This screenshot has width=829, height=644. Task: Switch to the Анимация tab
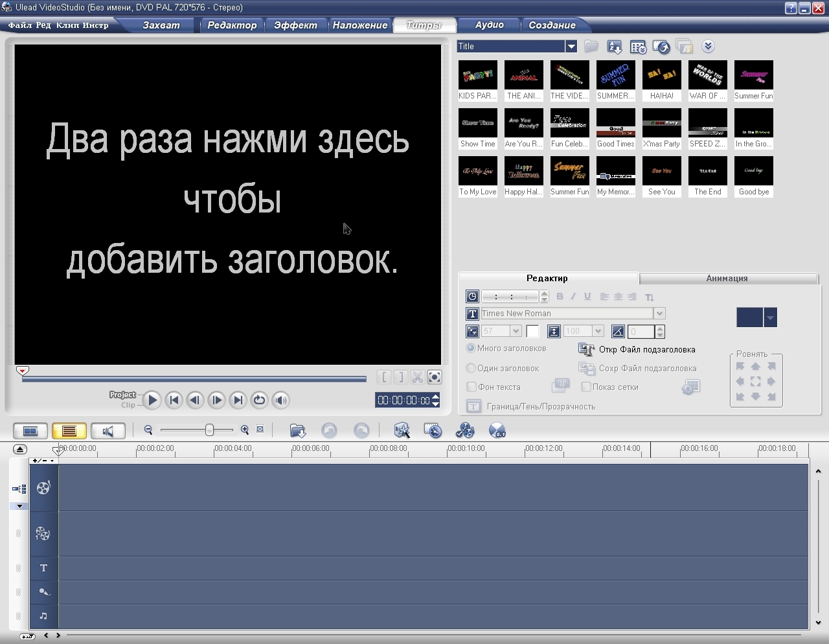727,279
